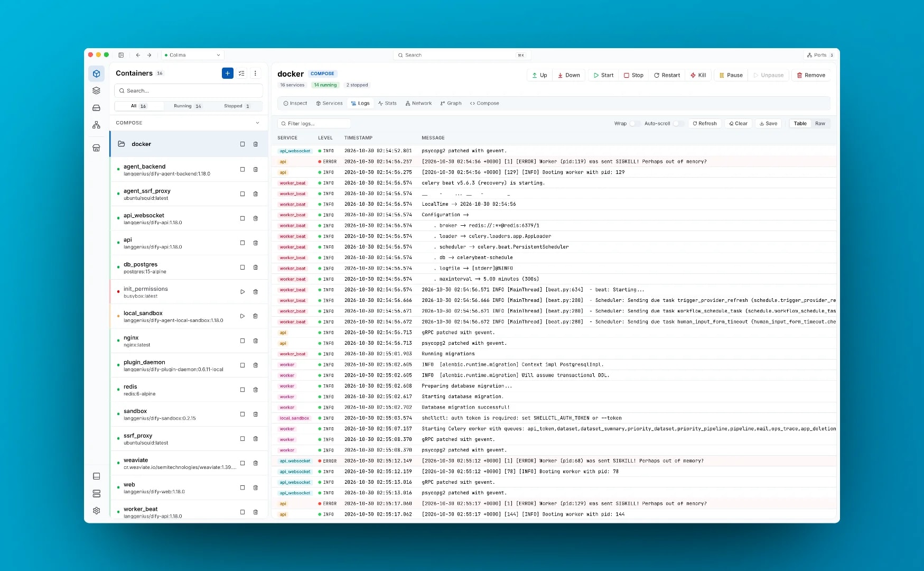Click the container Search field
Screen dimensions: 924x571
pyautogui.click(x=189, y=91)
